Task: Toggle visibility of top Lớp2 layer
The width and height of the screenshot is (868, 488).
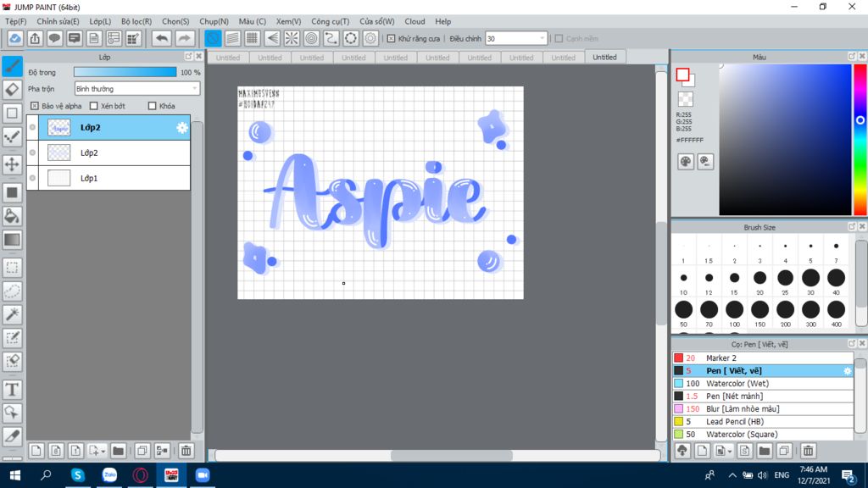Action: click(33, 127)
